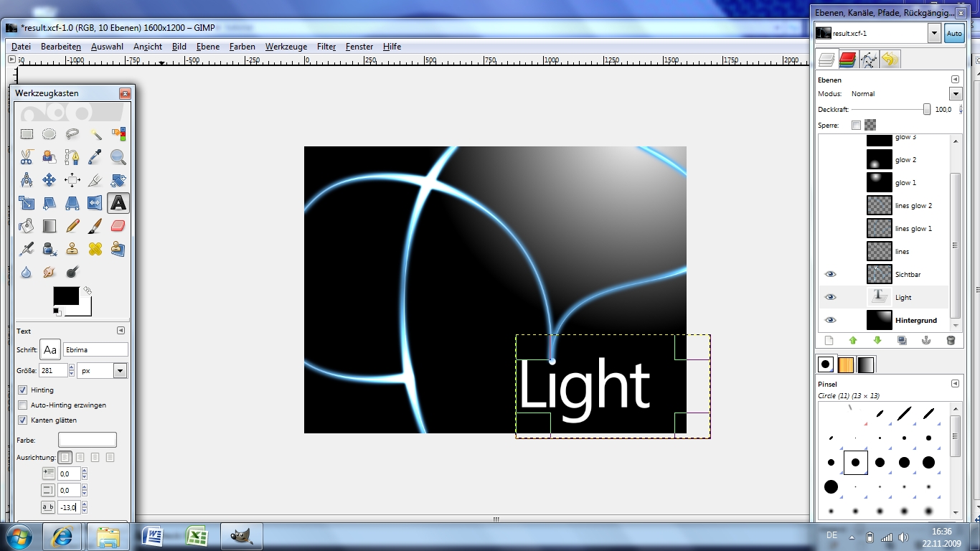Screen dimensions: 980x551
Task: Choose left-aligned text justification button
Action: coord(65,457)
